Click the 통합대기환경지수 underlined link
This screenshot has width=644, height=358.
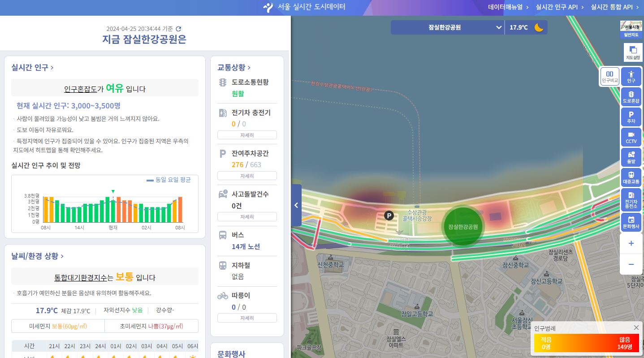(81, 277)
